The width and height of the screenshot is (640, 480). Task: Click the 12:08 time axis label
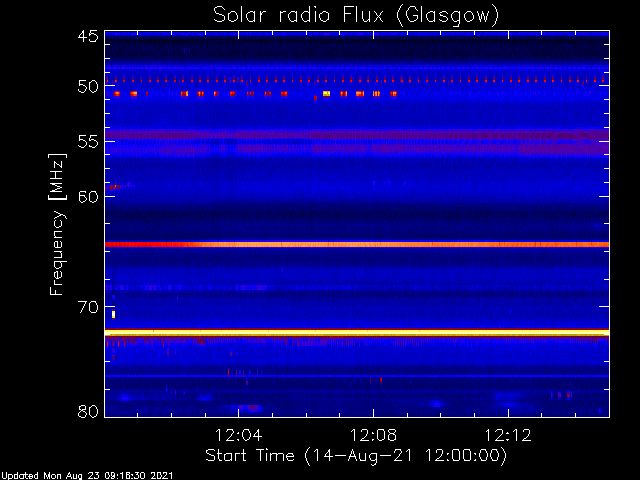373,435
